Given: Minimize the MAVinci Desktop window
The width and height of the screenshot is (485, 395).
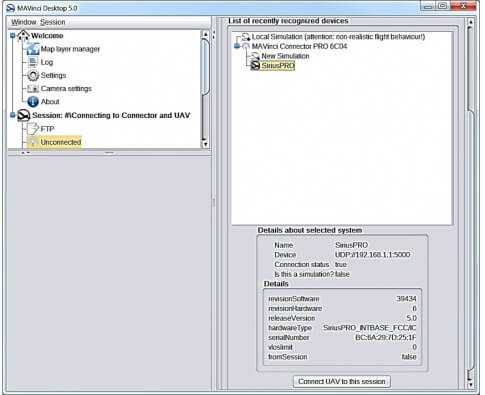Looking at the screenshot, I should [428, 6].
